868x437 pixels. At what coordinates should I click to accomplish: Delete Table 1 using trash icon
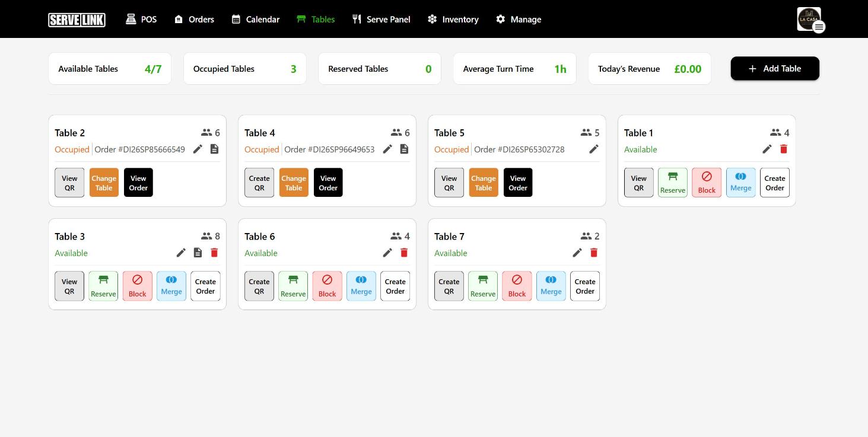click(x=784, y=149)
